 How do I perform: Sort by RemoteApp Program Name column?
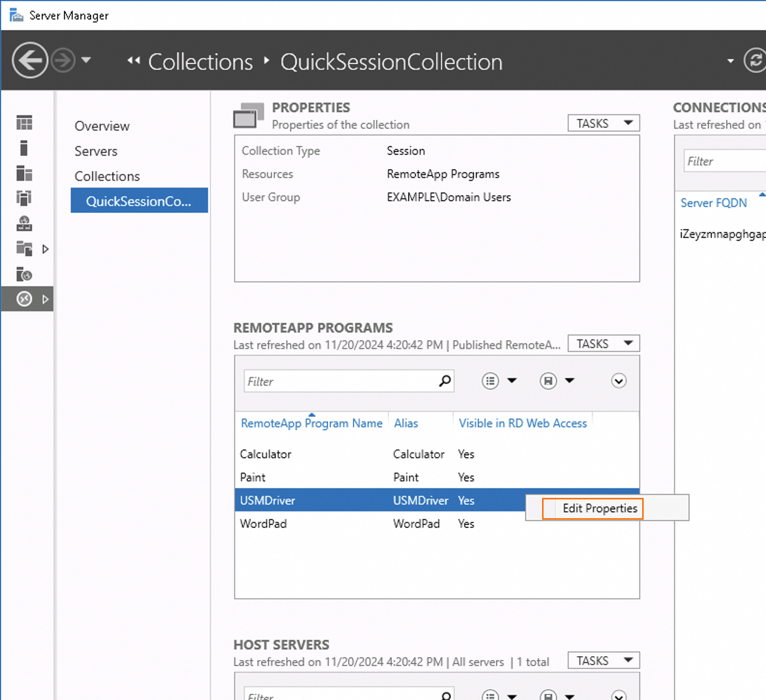click(311, 423)
